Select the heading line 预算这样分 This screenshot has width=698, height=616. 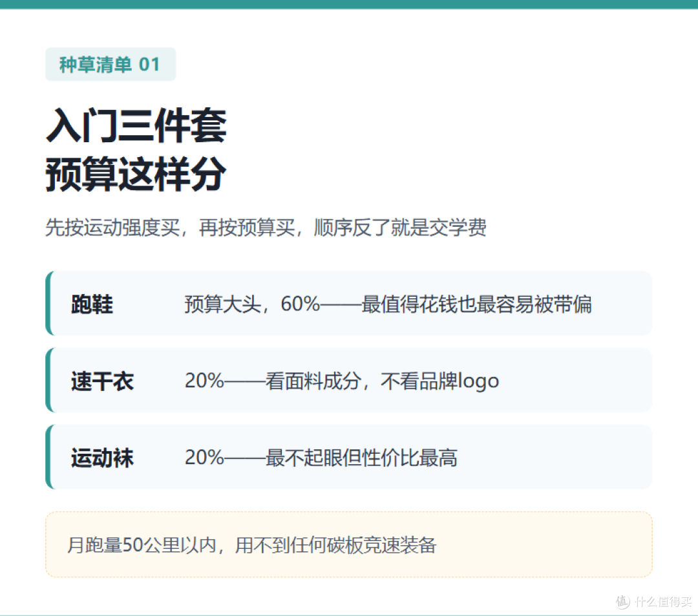point(136,174)
